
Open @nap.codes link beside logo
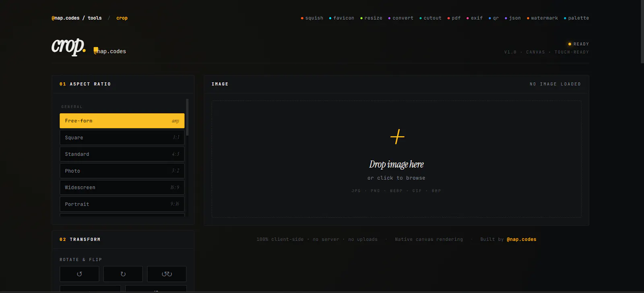pyautogui.click(x=110, y=51)
